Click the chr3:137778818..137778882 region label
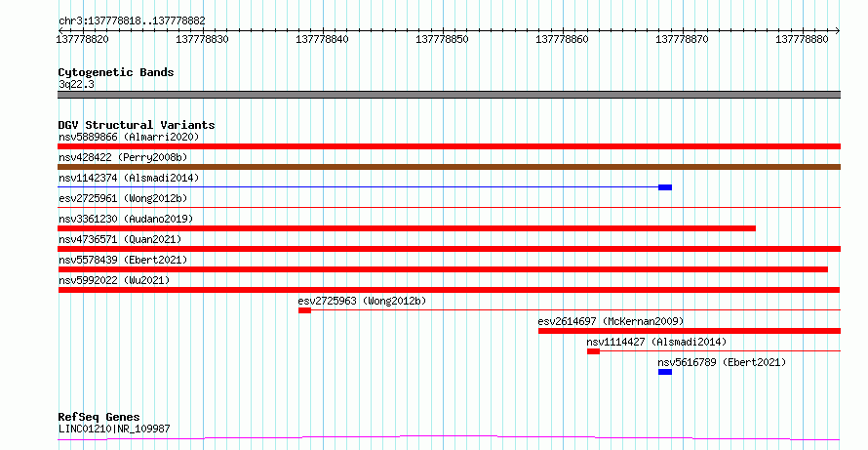 pos(132,20)
